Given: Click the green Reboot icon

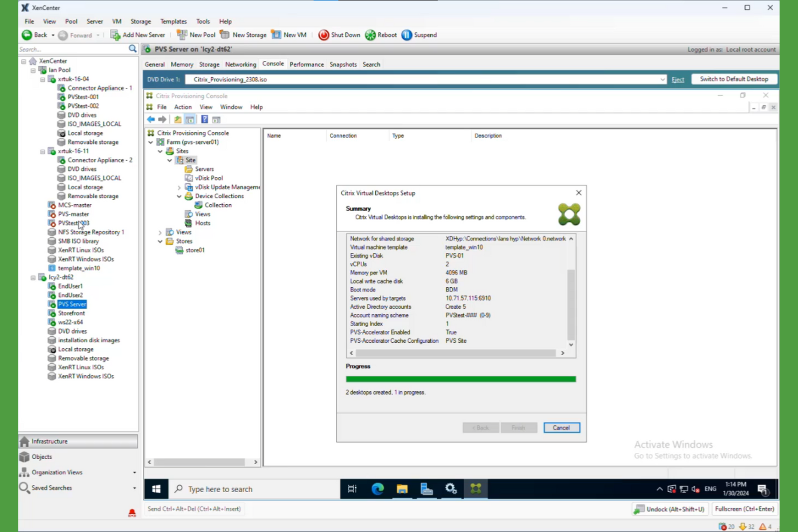Looking at the screenshot, I should click(370, 35).
